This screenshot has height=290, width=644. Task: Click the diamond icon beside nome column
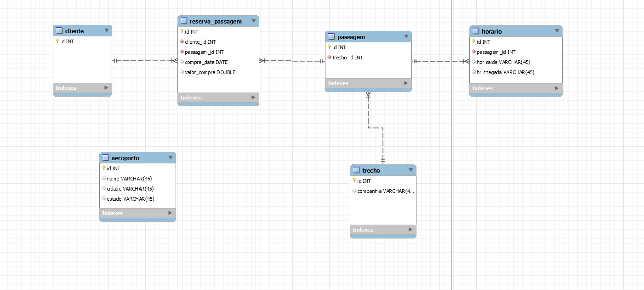click(x=104, y=178)
